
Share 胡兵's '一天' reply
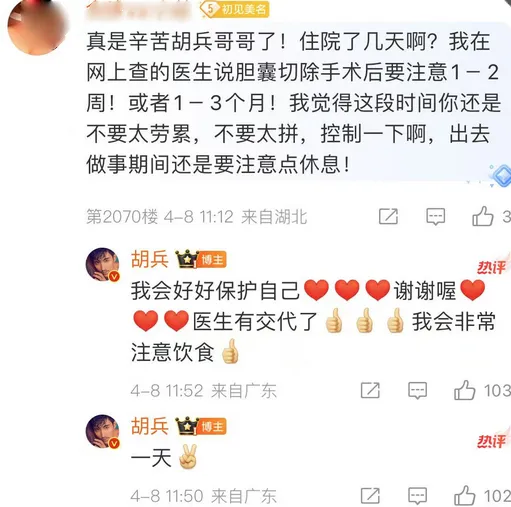tap(370, 496)
